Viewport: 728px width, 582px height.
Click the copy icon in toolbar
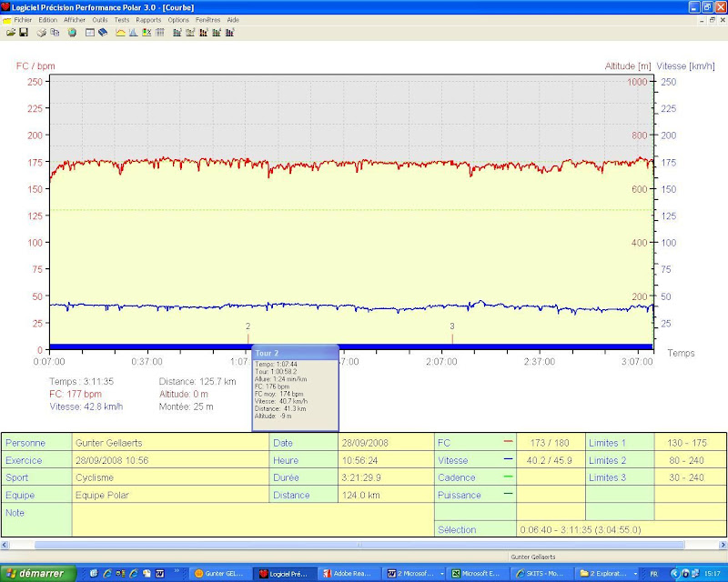55,33
